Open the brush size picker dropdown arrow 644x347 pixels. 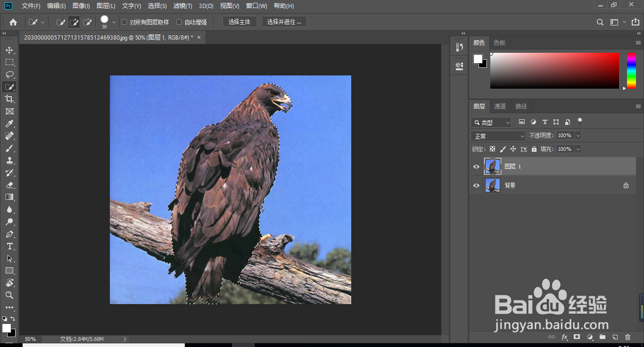click(114, 22)
